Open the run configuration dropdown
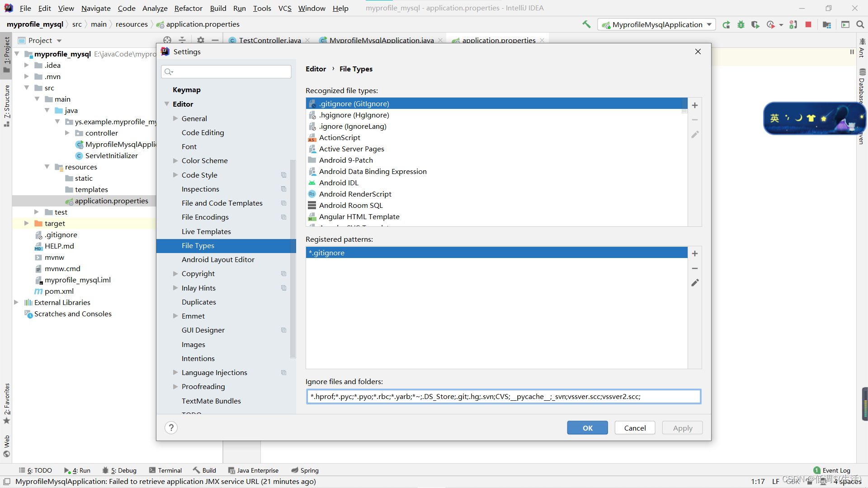 709,24
